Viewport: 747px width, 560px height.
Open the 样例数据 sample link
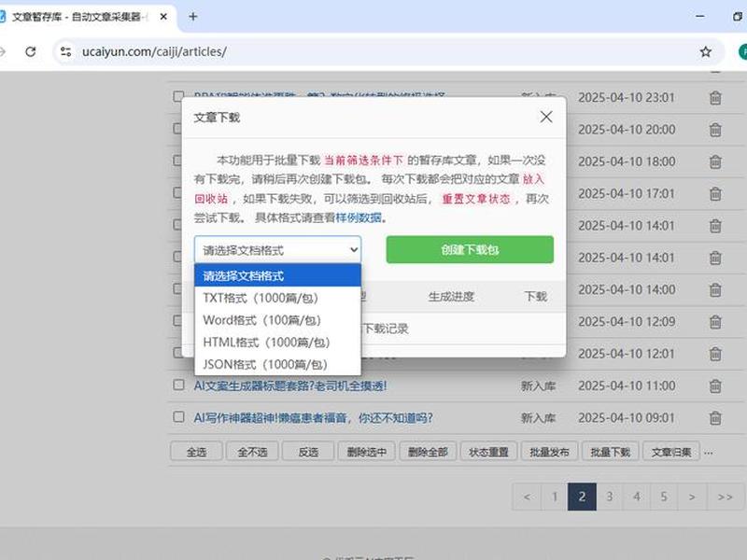[359, 218]
